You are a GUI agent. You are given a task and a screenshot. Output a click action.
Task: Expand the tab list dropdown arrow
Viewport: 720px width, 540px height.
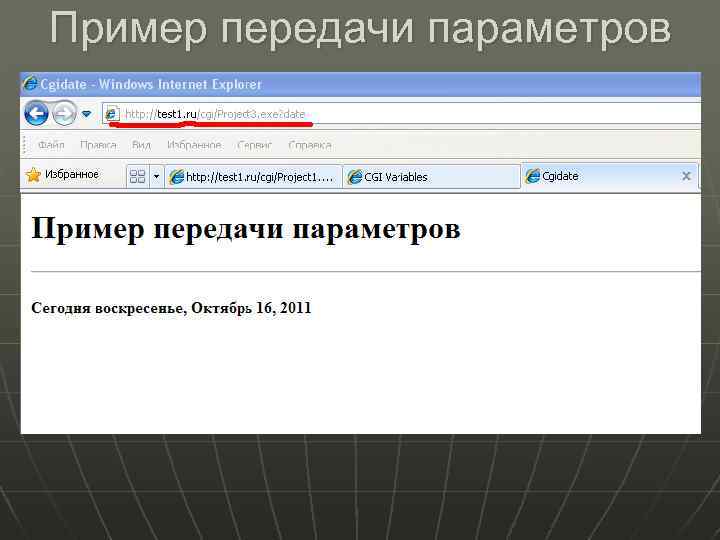coord(156,176)
